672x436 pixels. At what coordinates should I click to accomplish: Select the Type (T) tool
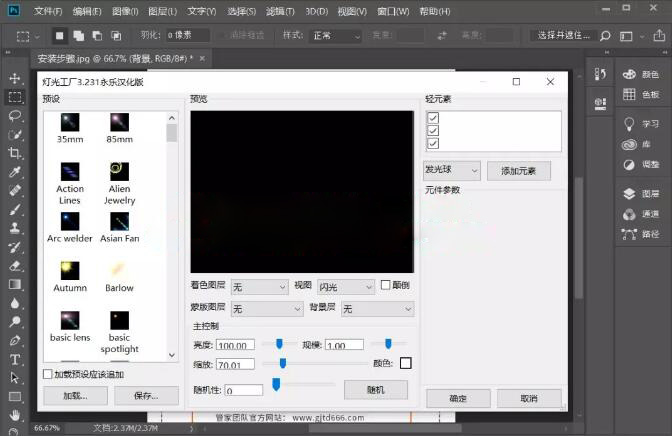click(15, 359)
